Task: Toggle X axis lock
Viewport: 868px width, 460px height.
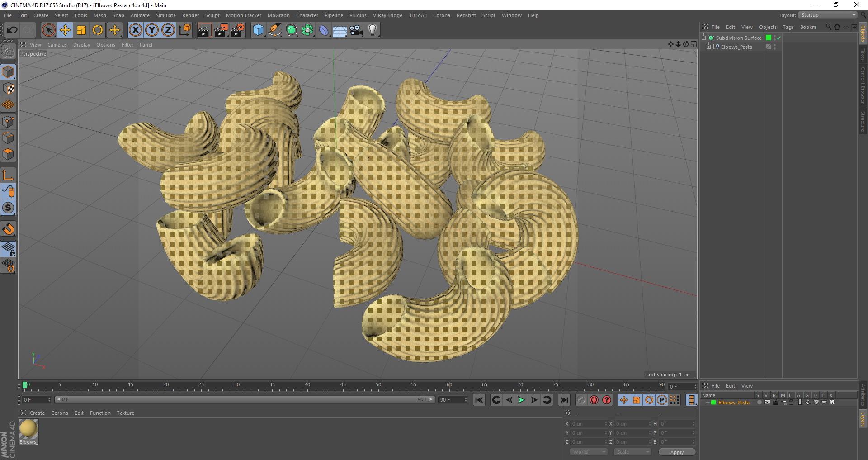Action: click(135, 30)
